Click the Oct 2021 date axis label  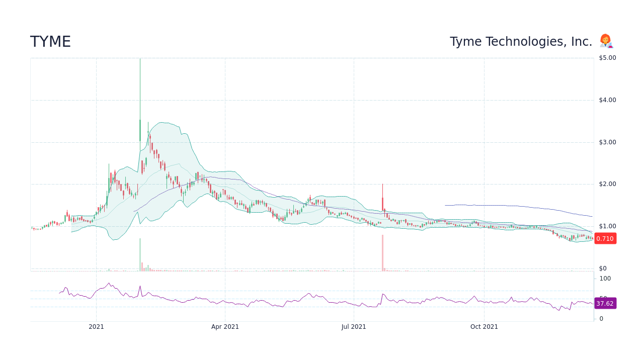[x=484, y=327]
